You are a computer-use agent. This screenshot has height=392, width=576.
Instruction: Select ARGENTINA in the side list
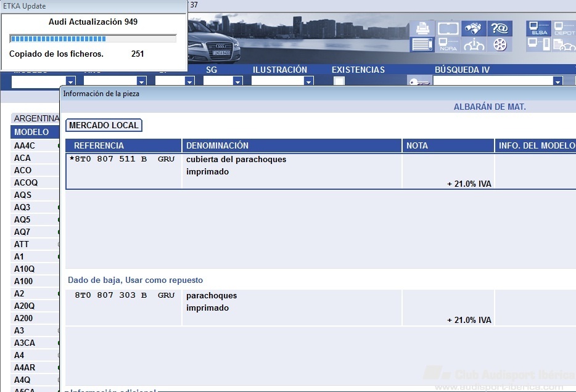coord(36,118)
